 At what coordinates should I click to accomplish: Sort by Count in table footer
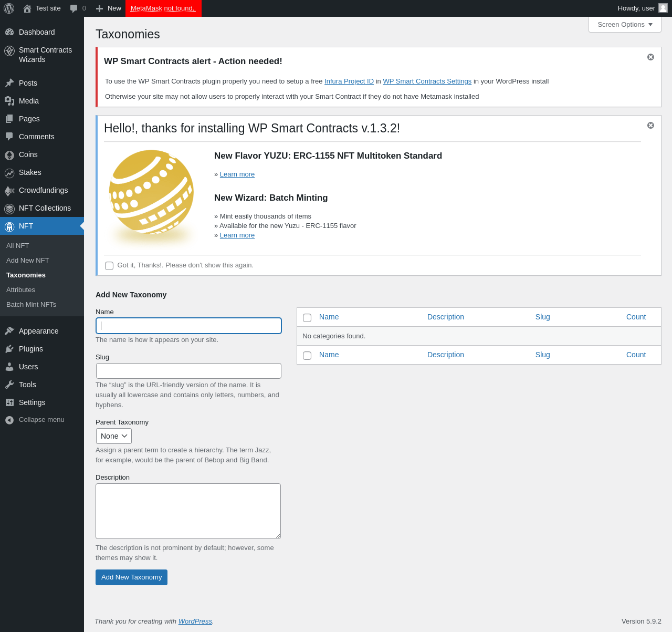click(636, 355)
